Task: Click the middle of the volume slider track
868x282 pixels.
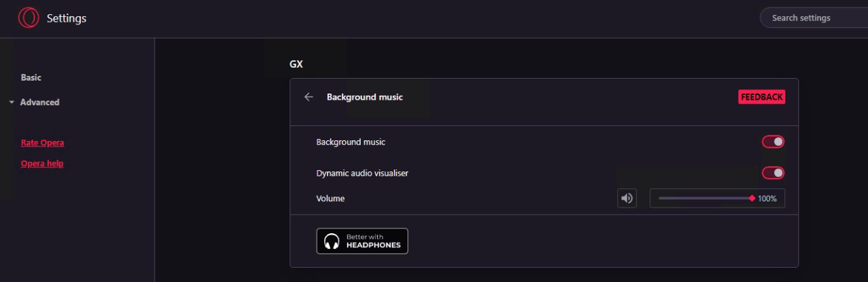Action: point(705,199)
